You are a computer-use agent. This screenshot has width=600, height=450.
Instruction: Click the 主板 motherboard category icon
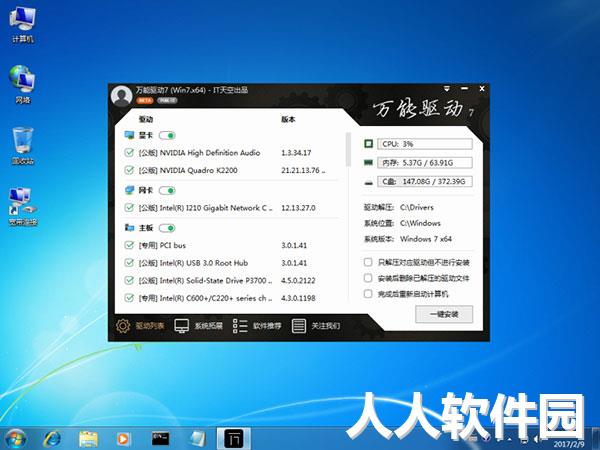pos(129,228)
